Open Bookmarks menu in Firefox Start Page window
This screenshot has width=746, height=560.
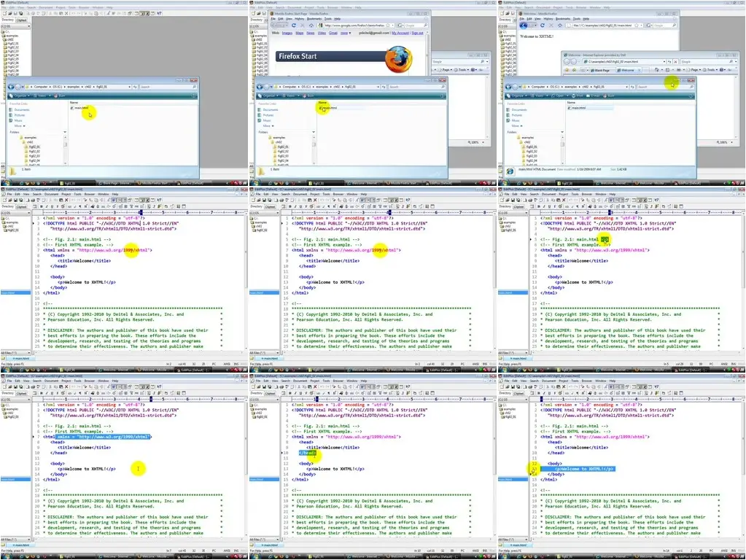point(314,19)
